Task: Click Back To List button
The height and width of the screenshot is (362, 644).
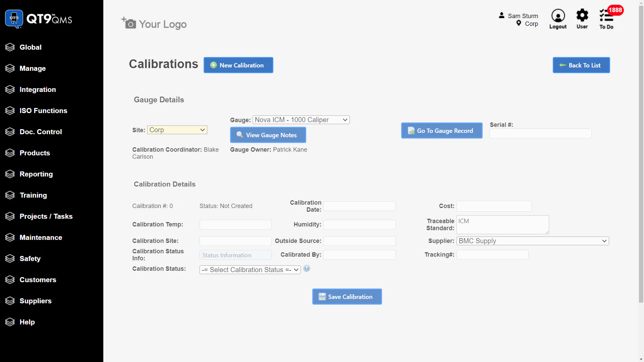Action: (581, 65)
